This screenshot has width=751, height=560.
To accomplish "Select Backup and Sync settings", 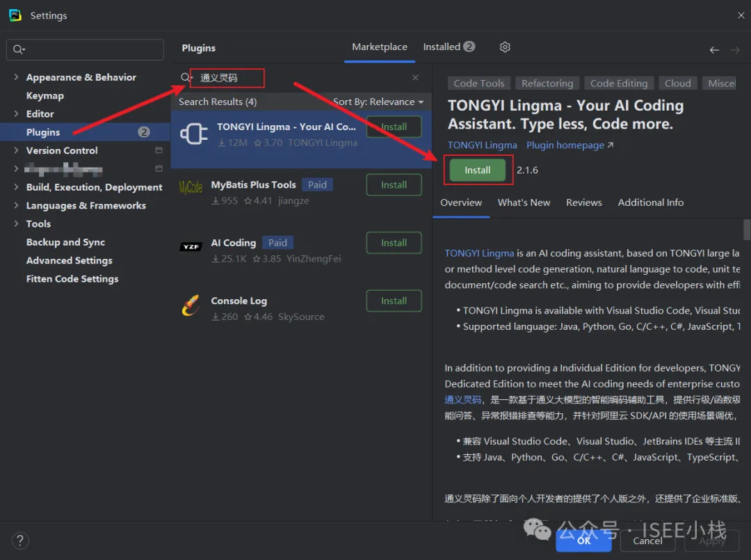I will click(65, 242).
